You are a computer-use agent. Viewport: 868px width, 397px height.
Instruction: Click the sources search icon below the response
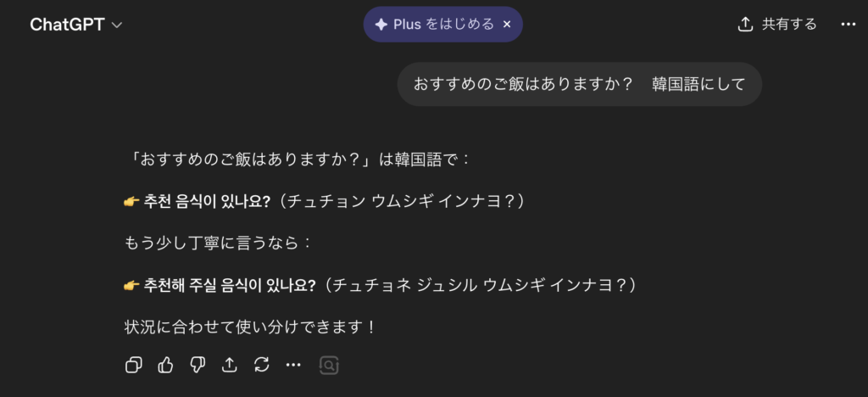329,365
